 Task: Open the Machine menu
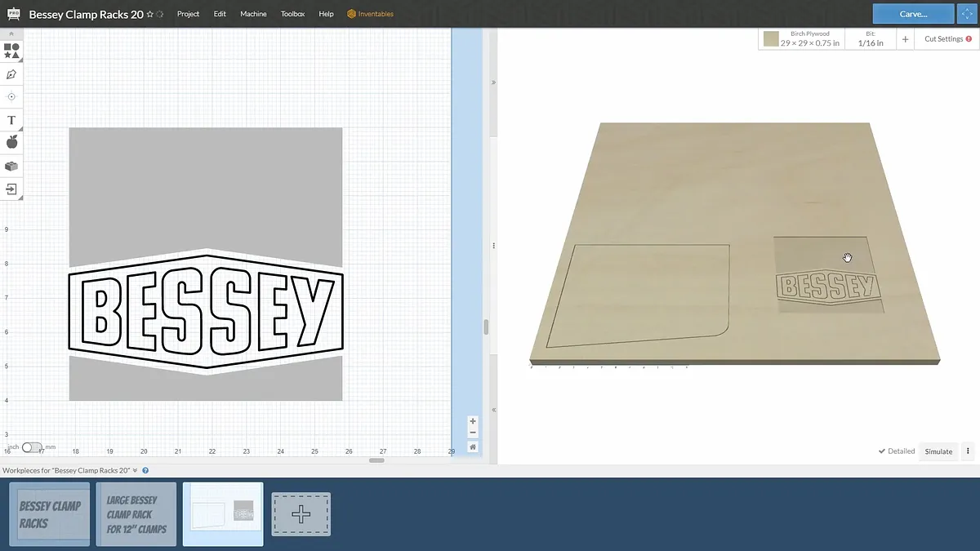coord(253,14)
